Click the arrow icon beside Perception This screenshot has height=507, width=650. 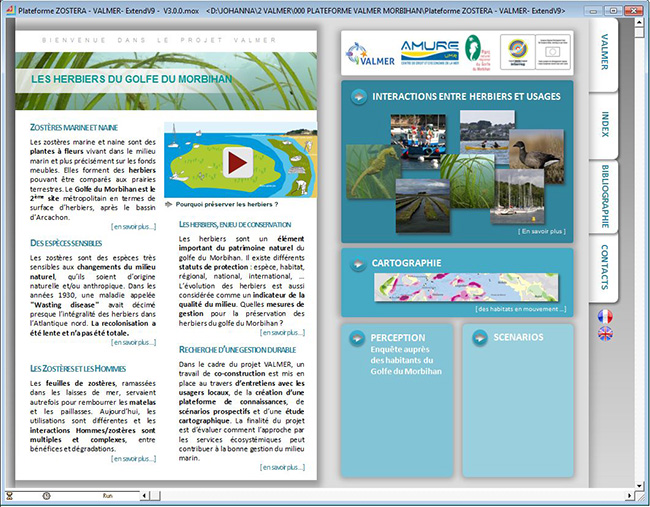point(357,338)
